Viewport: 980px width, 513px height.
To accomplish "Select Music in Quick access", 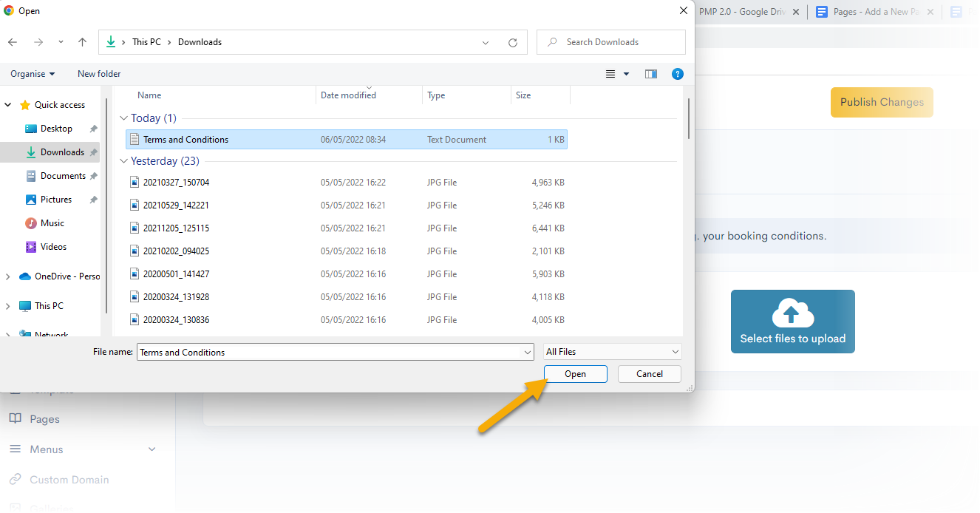I will click(x=52, y=223).
